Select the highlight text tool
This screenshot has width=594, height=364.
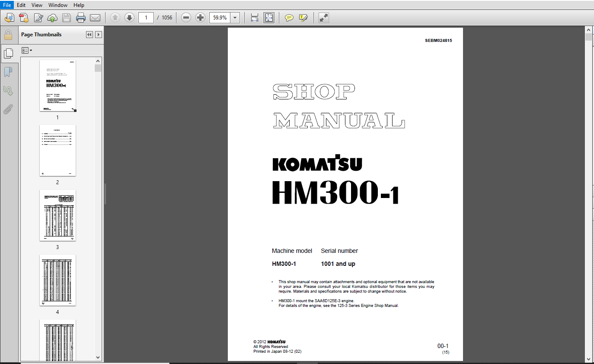[x=303, y=18]
